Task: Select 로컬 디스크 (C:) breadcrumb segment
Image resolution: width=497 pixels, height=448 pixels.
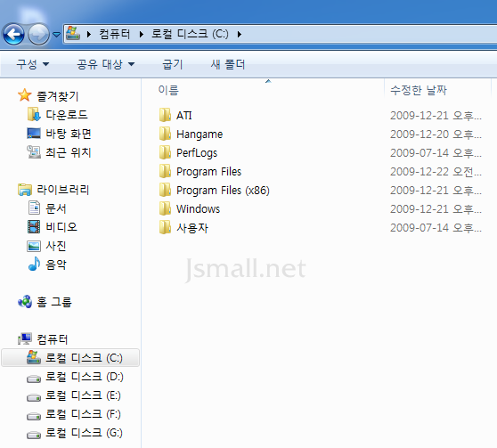Action: point(190,34)
